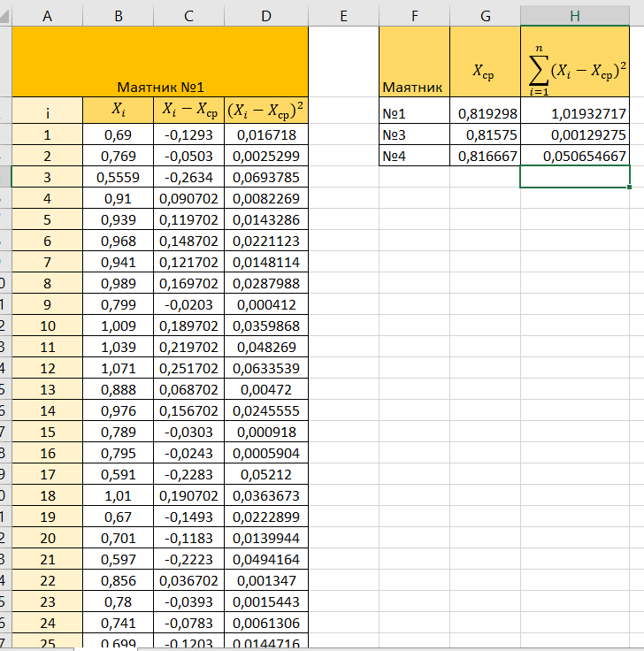Select cell with value 0,69
The width and height of the screenshot is (644, 651).
tap(119, 134)
